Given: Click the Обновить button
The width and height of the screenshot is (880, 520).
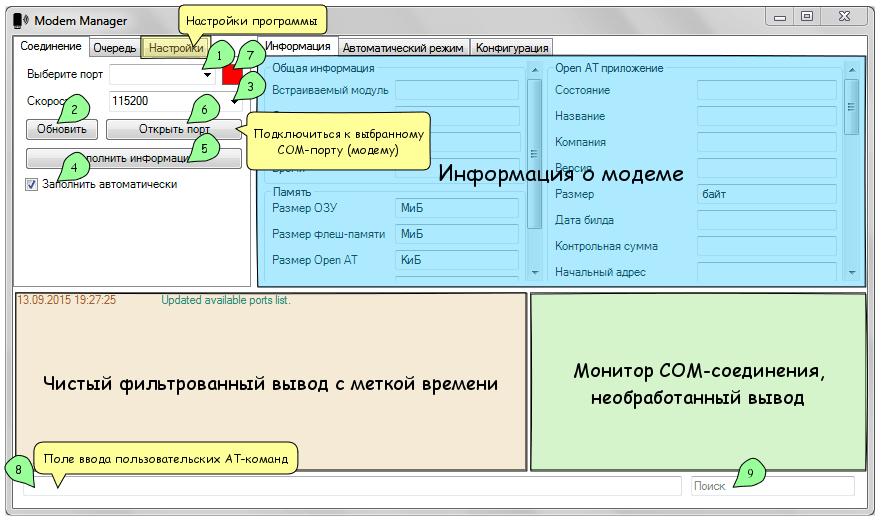Looking at the screenshot, I should [62, 129].
